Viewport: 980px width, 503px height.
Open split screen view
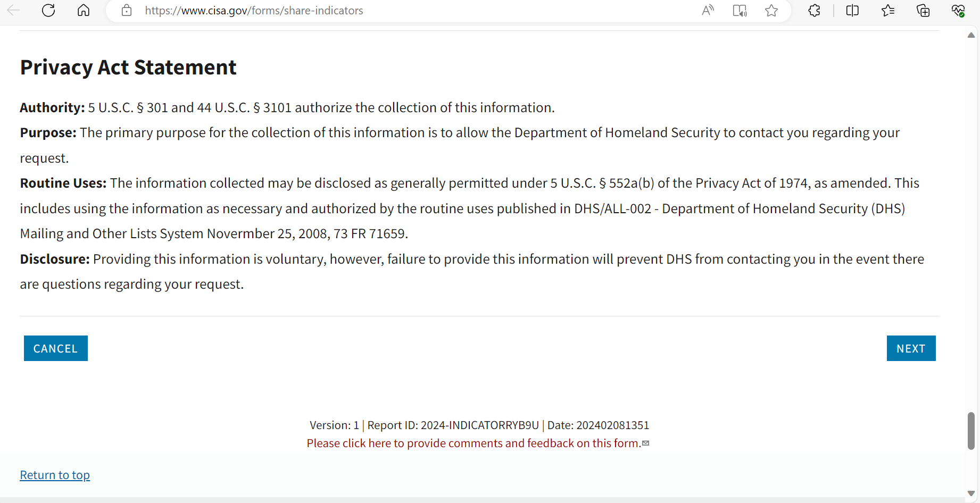tap(852, 10)
